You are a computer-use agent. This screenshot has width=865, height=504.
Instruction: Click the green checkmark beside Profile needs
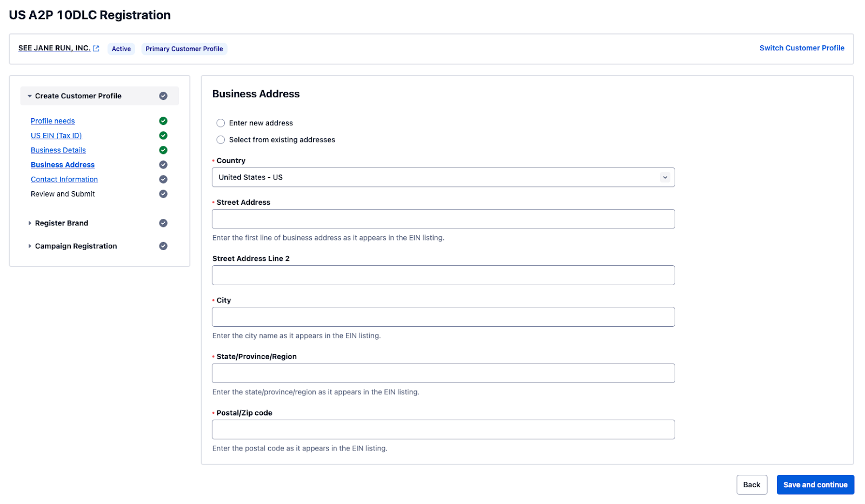163,121
